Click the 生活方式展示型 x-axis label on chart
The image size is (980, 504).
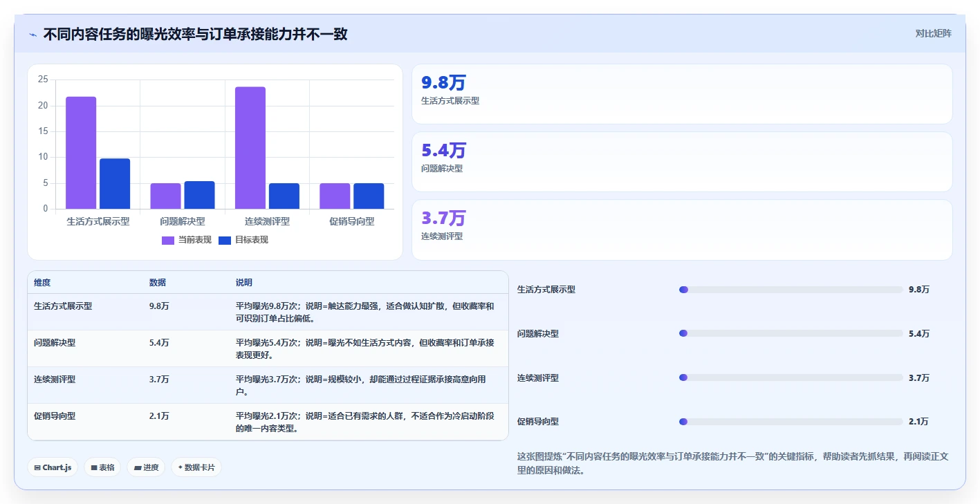click(x=98, y=221)
